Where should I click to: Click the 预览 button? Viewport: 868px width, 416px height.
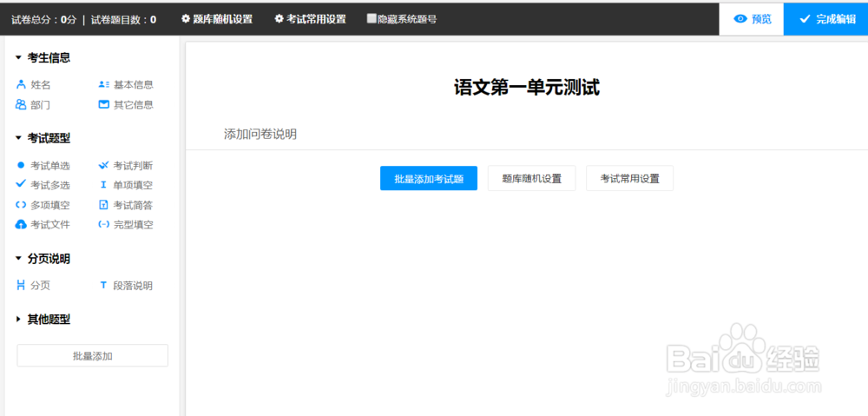[751, 19]
